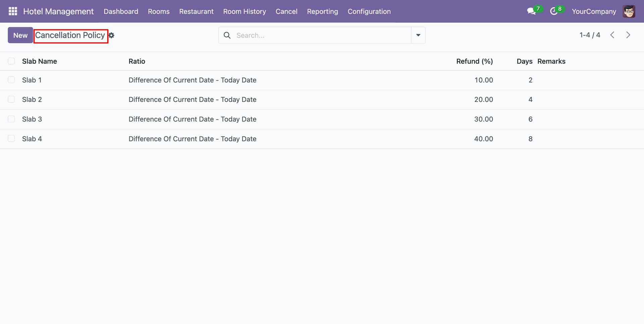Open the Rooms menu

(x=159, y=11)
